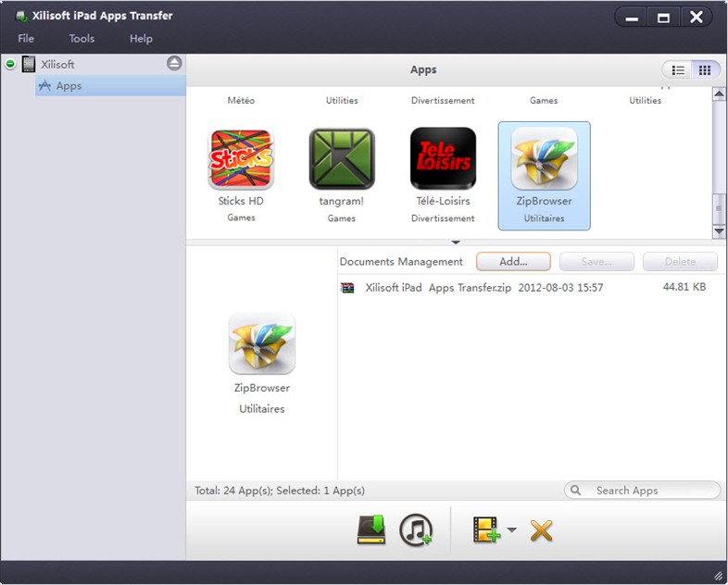
Task: Click add apps to device icon
Action: pos(486,529)
